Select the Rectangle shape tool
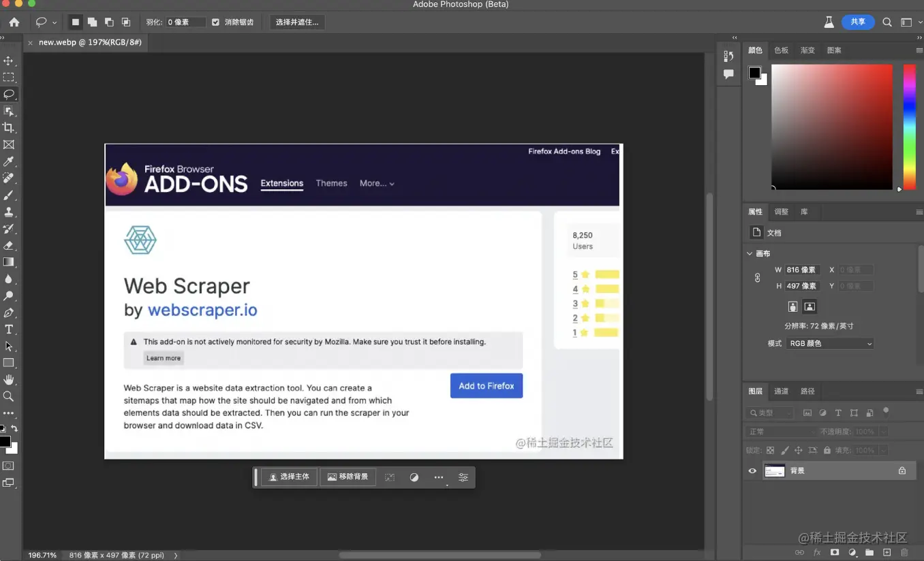This screenshot has width=924, height=561. pyautogui.click(x=9, y=363)
